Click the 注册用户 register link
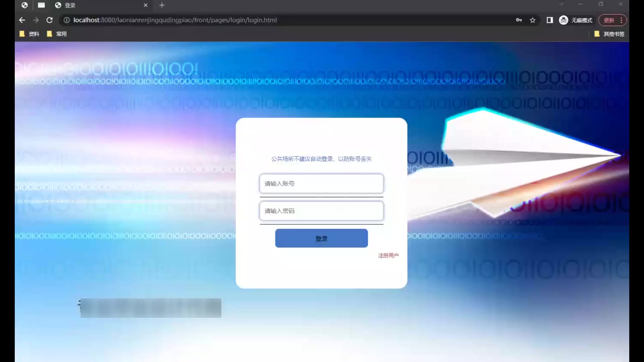644x362 pixels. tap(388, 255)
